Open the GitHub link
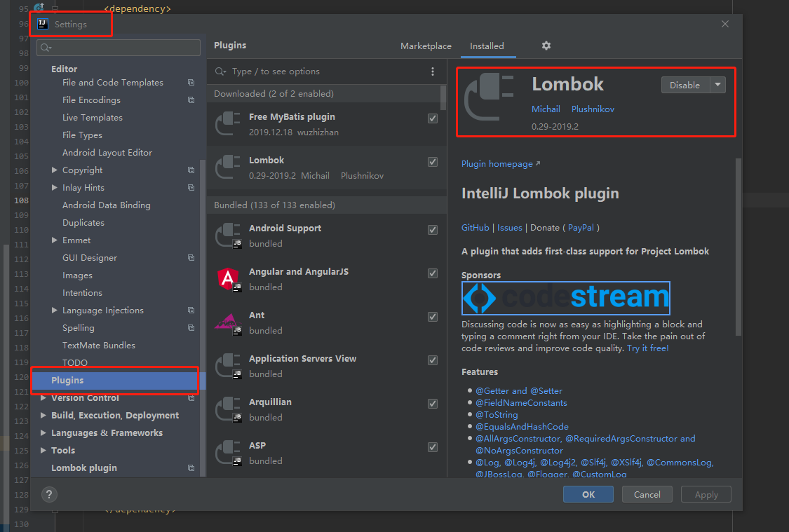 click(475, 228)
